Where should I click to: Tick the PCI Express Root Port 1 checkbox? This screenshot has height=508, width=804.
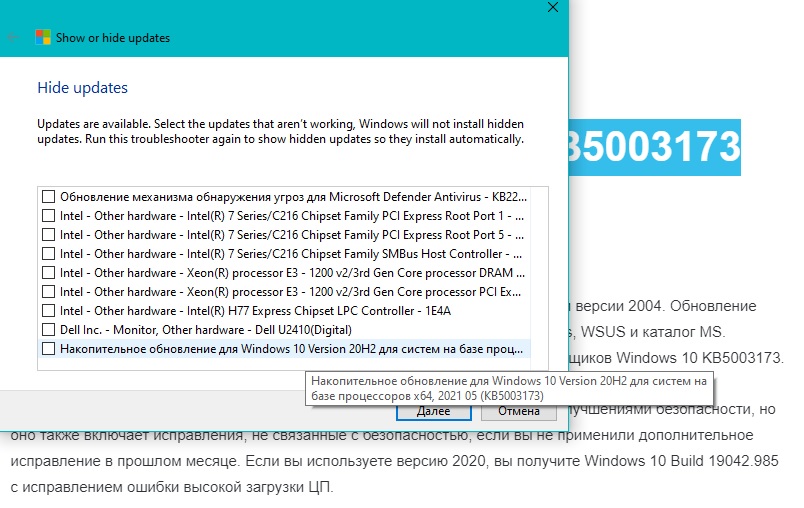(x=48, y=216)
